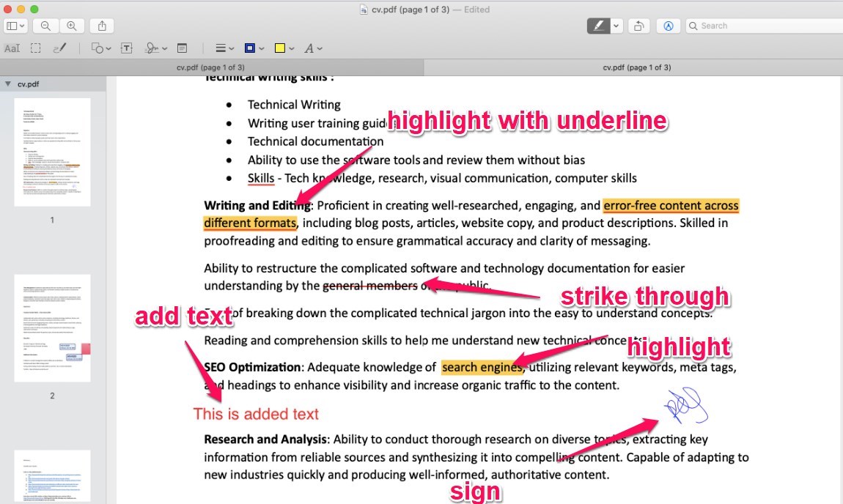The image size is (843, 504).
Task: Collapse the cv.pdf sidebar entry
Action: click(7, 84)
